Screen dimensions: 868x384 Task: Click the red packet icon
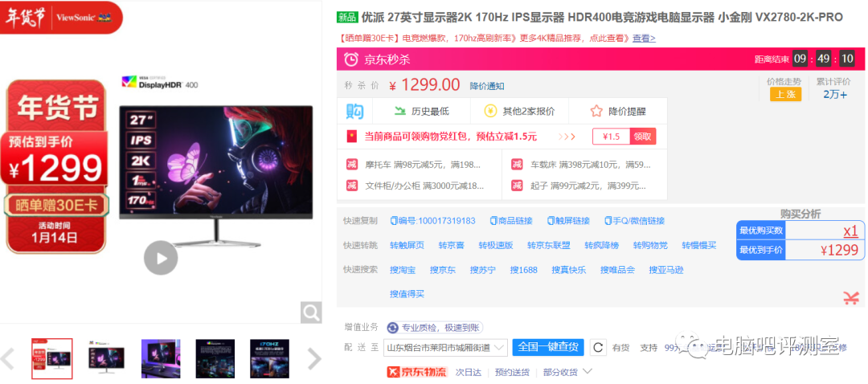[350, 137]
